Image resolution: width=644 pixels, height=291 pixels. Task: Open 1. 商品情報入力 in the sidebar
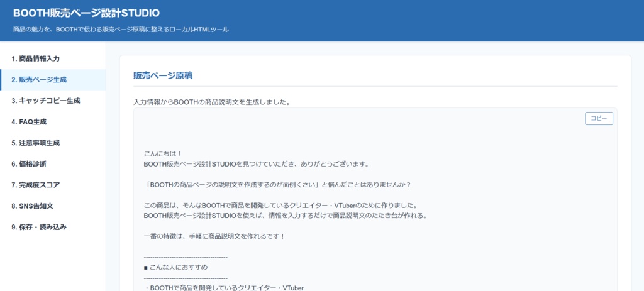coord(53,58)
